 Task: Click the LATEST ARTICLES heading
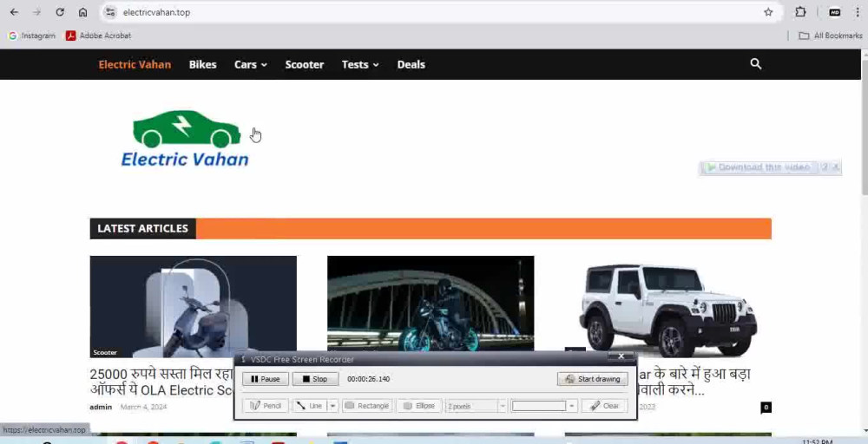tap(143, 228)
